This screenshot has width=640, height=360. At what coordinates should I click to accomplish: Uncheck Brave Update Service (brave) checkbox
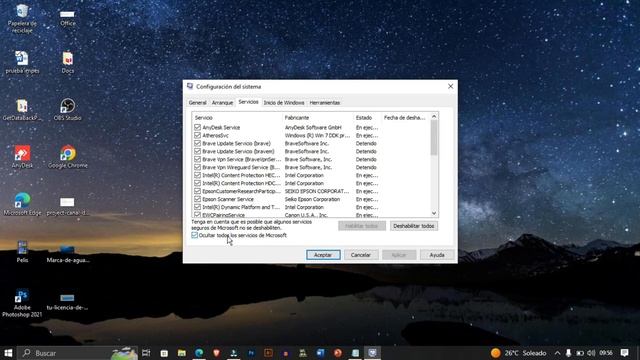tap(198, 143)
